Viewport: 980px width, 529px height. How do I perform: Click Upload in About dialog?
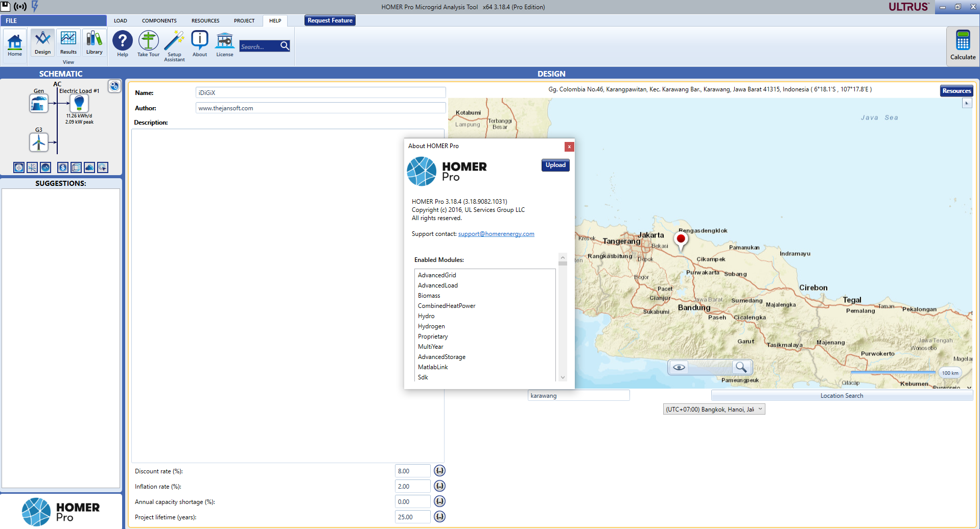[x=555, y=165]
